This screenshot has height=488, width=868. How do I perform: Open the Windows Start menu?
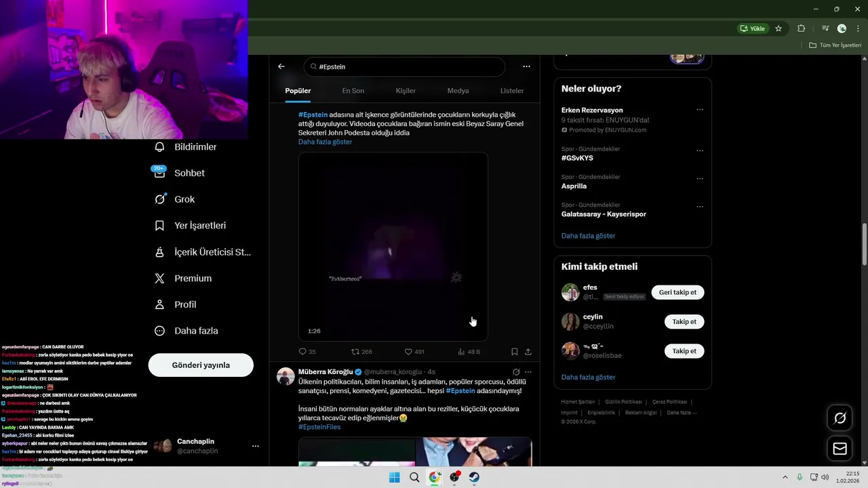[x=395, y=477]
